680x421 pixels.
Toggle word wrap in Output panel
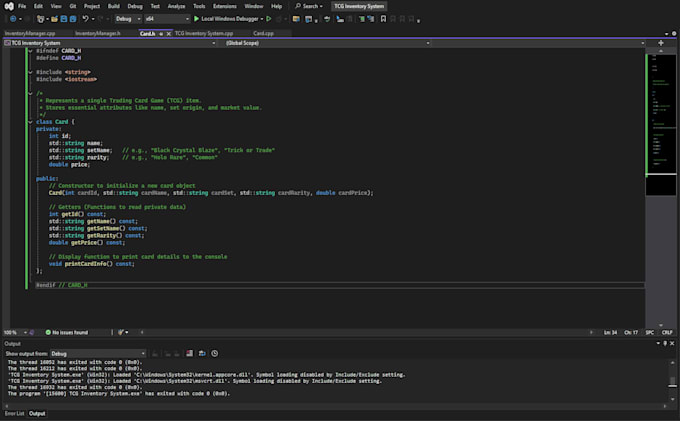(202, 353)
